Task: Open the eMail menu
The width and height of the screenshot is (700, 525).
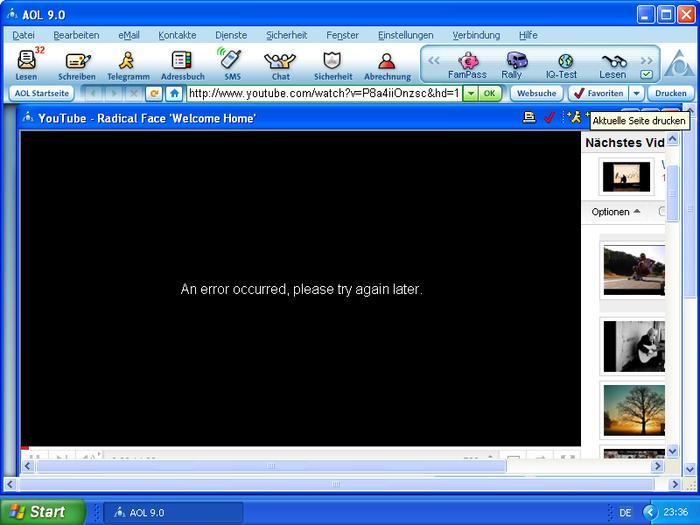Action: (129, 35)
